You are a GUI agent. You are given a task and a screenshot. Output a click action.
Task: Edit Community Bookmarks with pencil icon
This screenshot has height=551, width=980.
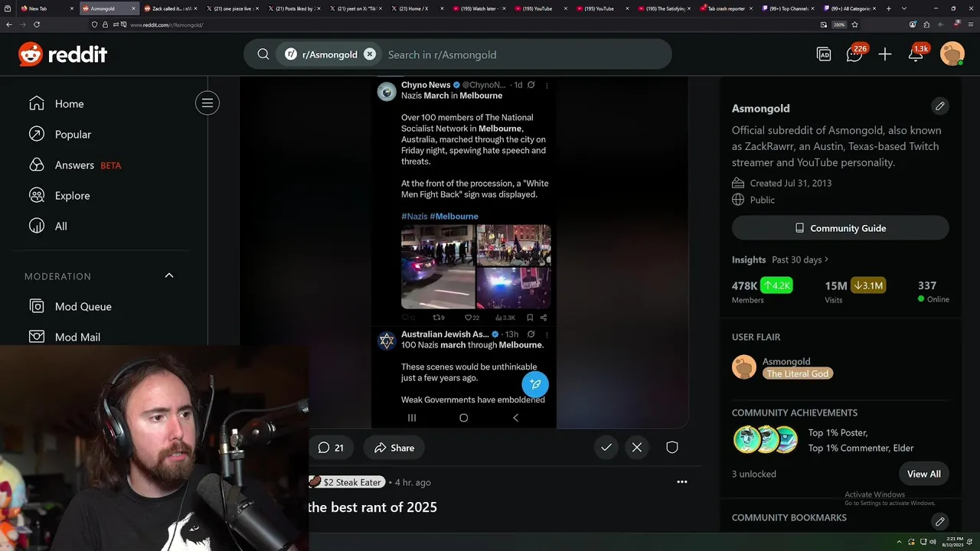(940, 521)
